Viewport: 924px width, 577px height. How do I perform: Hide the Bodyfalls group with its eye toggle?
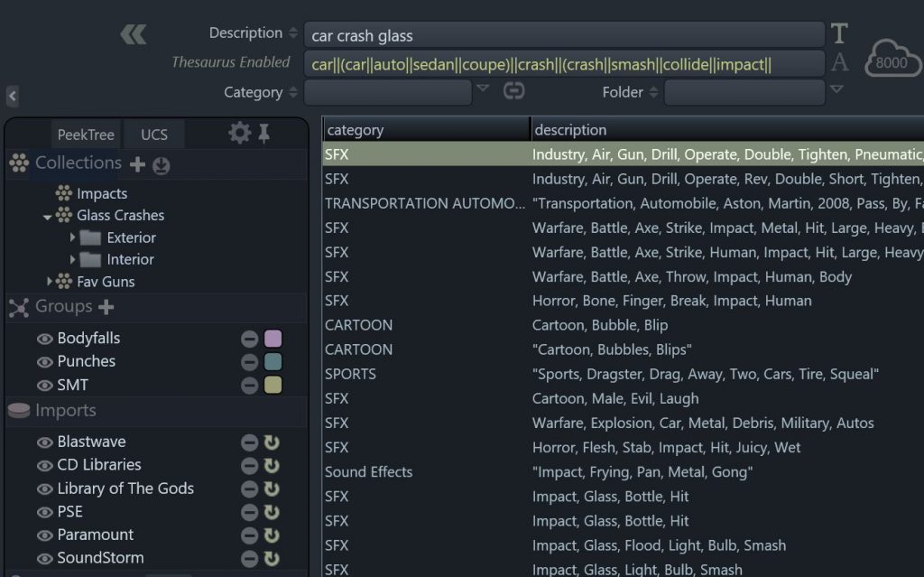(45, 338)
